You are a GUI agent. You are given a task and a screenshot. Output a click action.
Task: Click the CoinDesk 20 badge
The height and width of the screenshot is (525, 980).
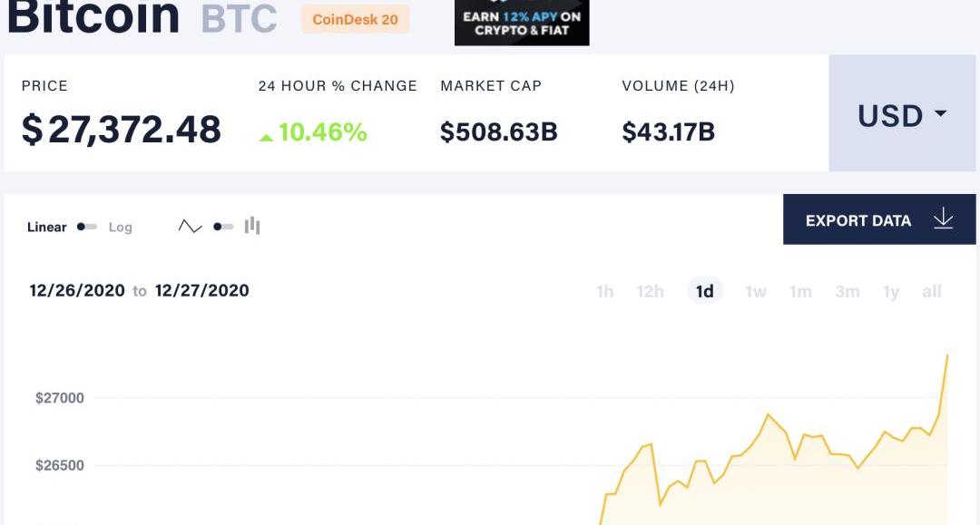coord(355,19)
